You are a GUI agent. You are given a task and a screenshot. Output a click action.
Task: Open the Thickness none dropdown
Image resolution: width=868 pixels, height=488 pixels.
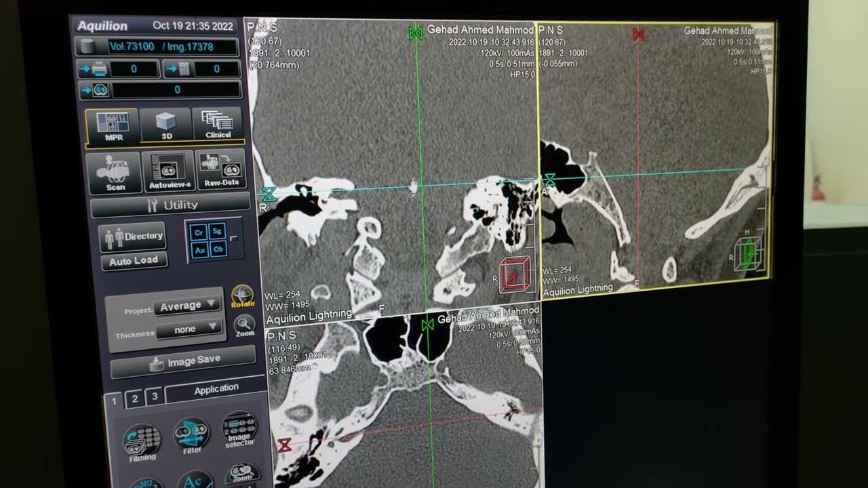pyautogui.click(x=189, y=329)
